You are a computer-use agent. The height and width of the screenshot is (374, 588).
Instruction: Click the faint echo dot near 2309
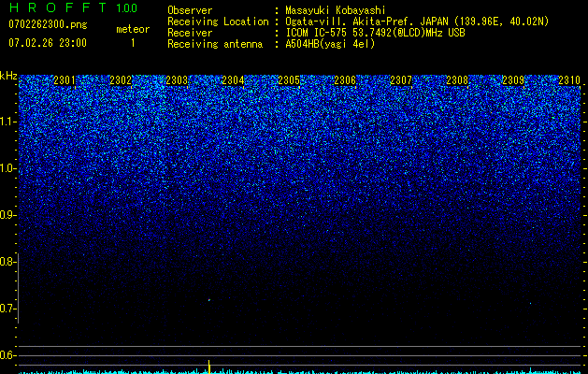click(x=530, y=303)
